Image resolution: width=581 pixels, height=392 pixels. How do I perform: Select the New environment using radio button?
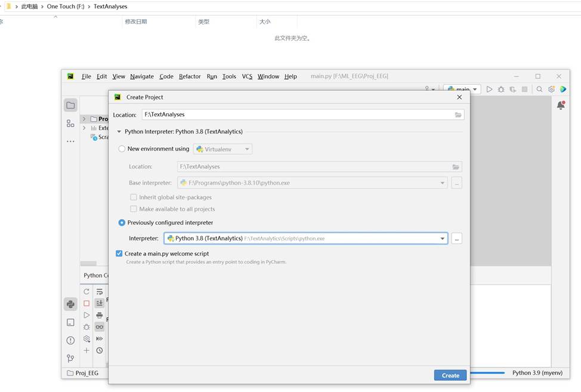pyautogui.click(x=122, y=149)
